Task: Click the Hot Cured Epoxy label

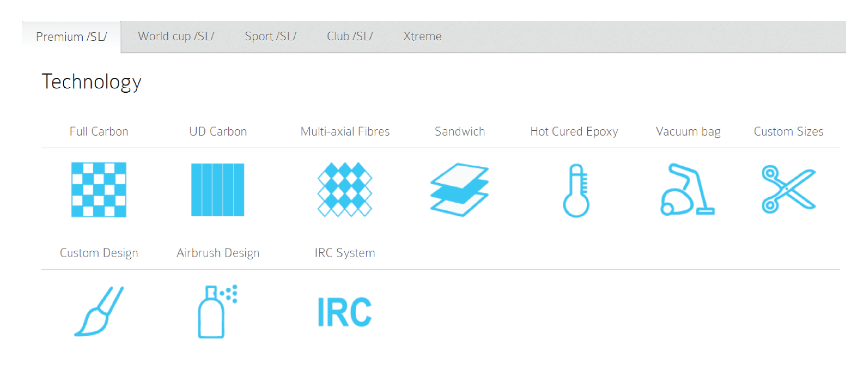Action: coord(574,132)
